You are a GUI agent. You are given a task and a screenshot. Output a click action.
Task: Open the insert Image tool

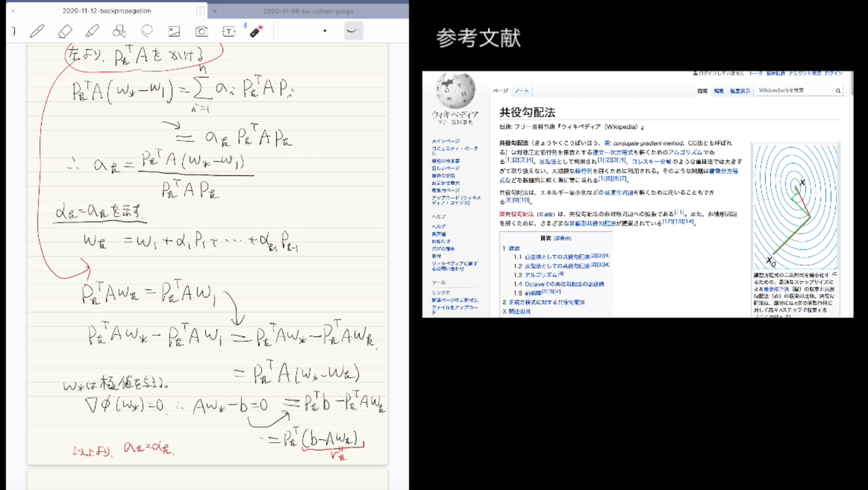(x=174, y=31)
